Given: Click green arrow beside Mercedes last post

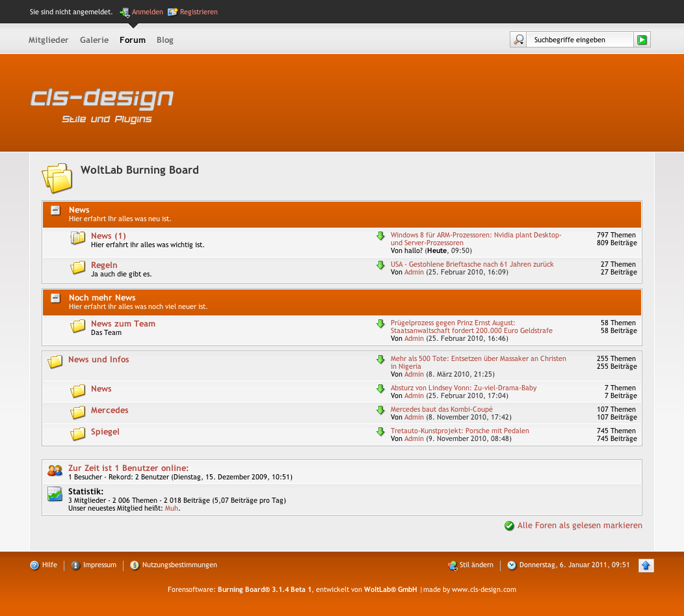Looking at the screenshot, I should pos(381,410).
